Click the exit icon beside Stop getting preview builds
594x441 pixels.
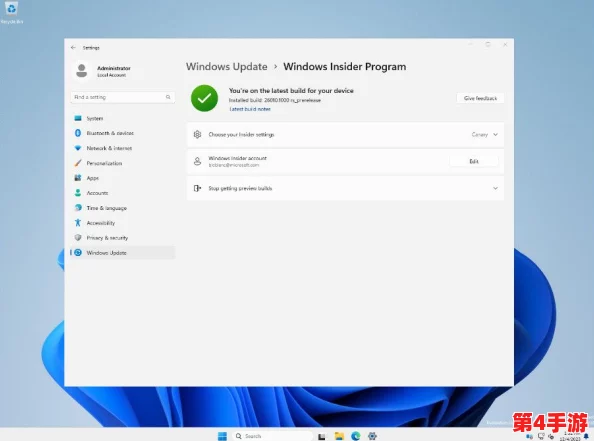pyautogui.click(x=197, y=188)
